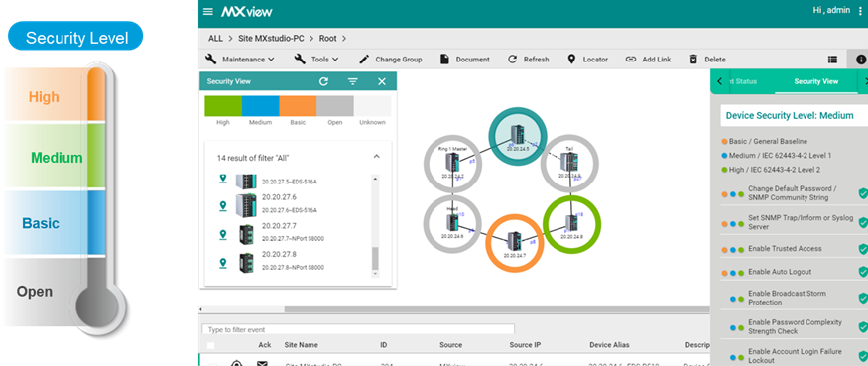Click the Ack column header
This screenshot has width=868, height=366.
pos(265,345)
